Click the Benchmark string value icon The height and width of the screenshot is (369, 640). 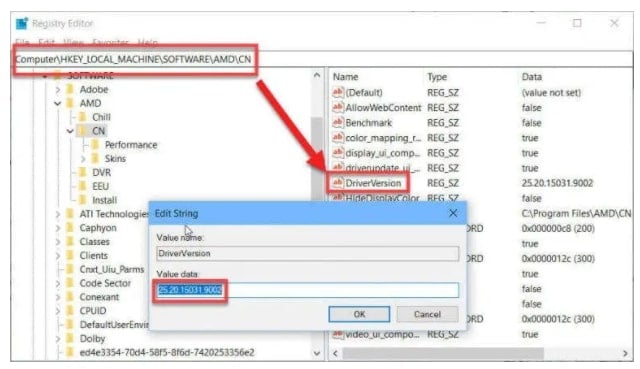(338, 122)
